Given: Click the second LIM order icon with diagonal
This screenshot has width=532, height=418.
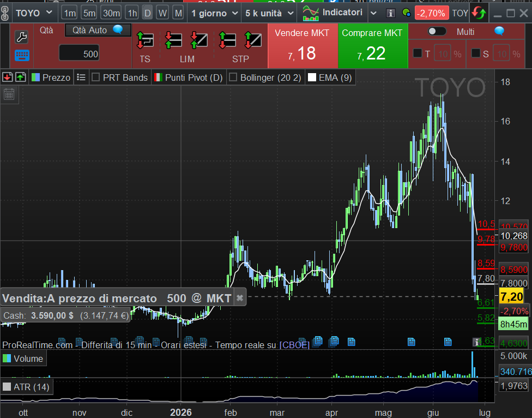Looking at the screenshot, I should point(199,40).
